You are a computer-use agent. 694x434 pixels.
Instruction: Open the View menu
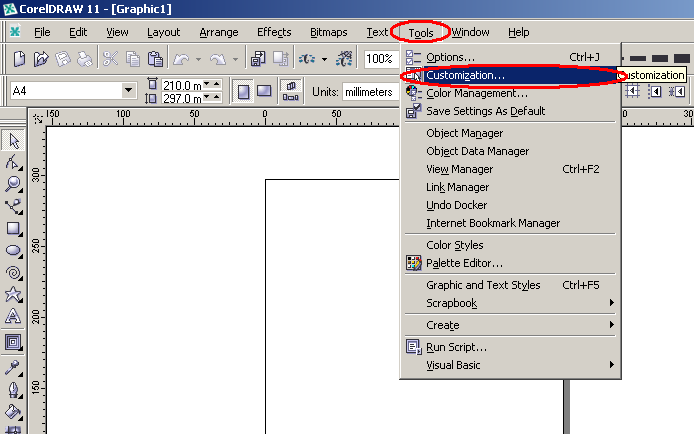117,32
